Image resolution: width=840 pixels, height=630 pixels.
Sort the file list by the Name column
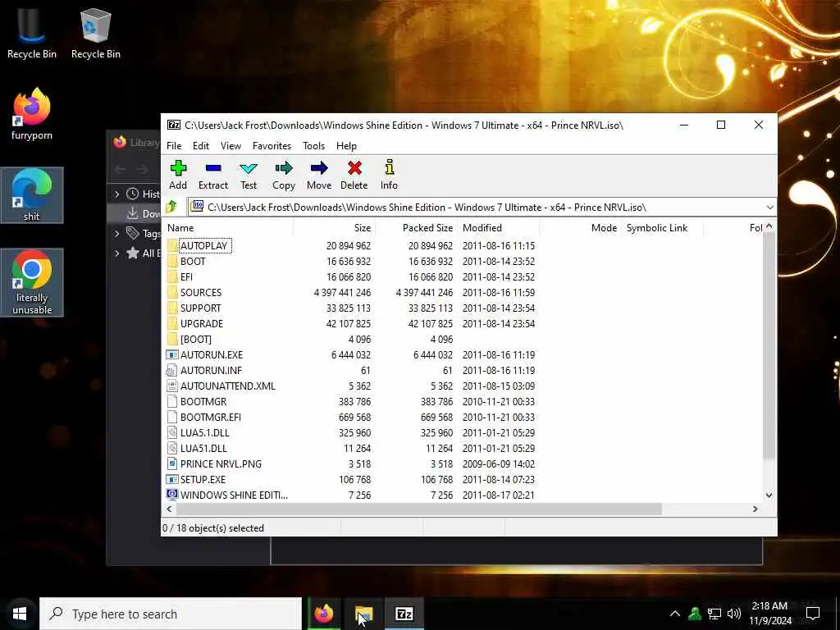[x=229, y=228]
